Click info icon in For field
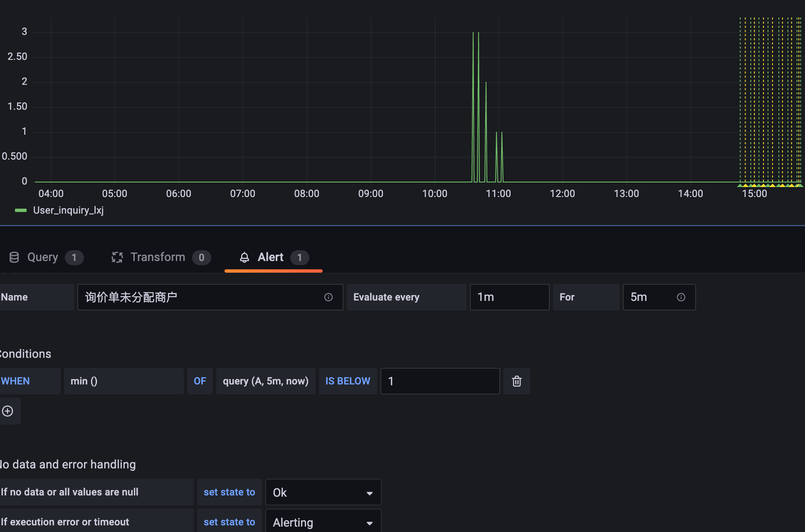Viewport: 805px width, 532px height. point(681,297)
